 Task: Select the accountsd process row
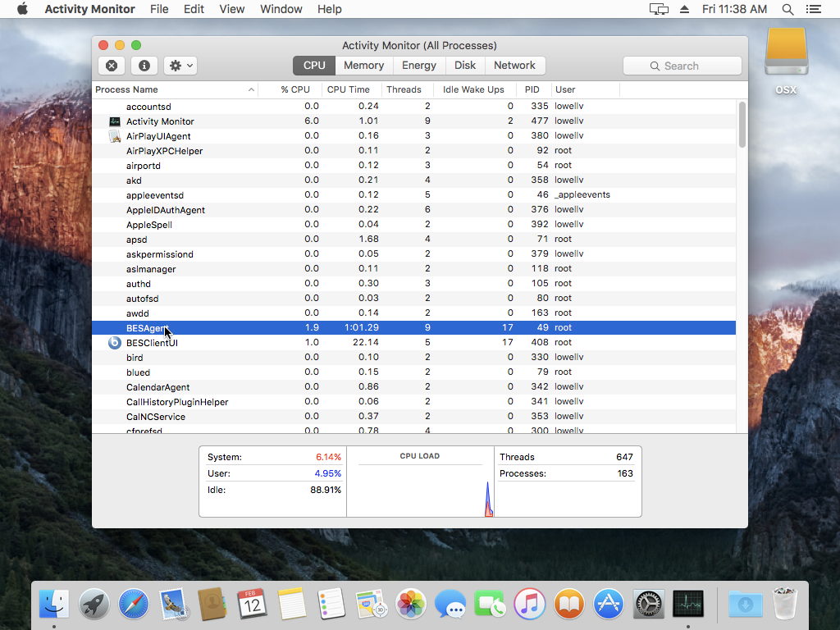tap(413, 106)
